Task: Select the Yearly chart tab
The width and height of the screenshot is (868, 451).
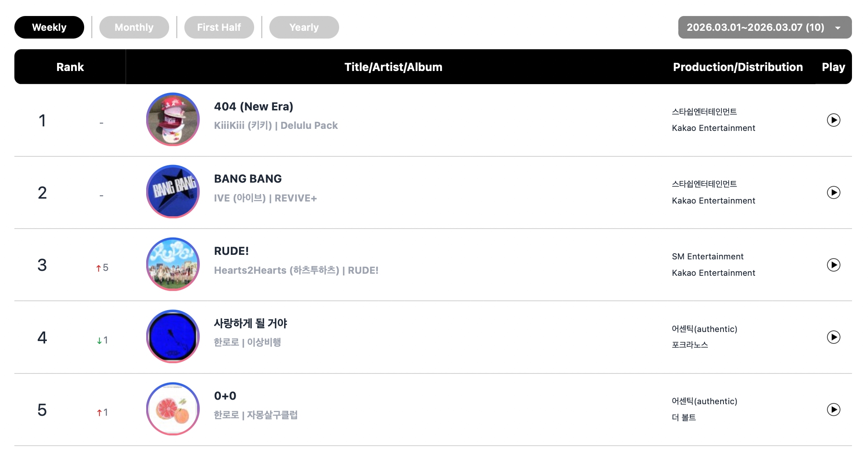Action: coord(304,27)
